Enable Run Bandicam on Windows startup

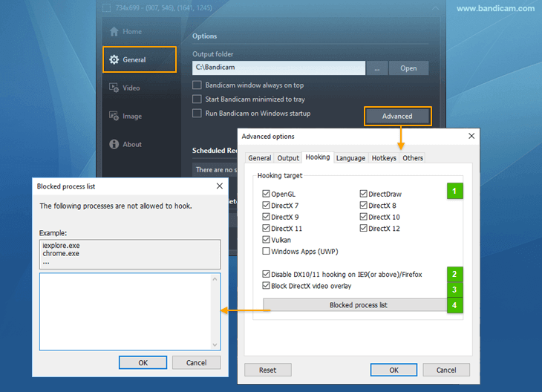tap(197, 113)
